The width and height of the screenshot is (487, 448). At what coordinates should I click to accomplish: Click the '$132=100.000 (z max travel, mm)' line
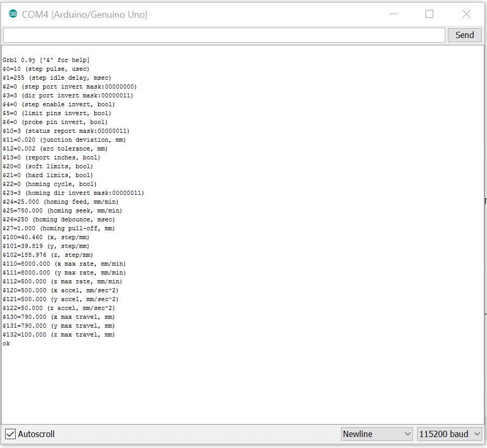(59, 334)
